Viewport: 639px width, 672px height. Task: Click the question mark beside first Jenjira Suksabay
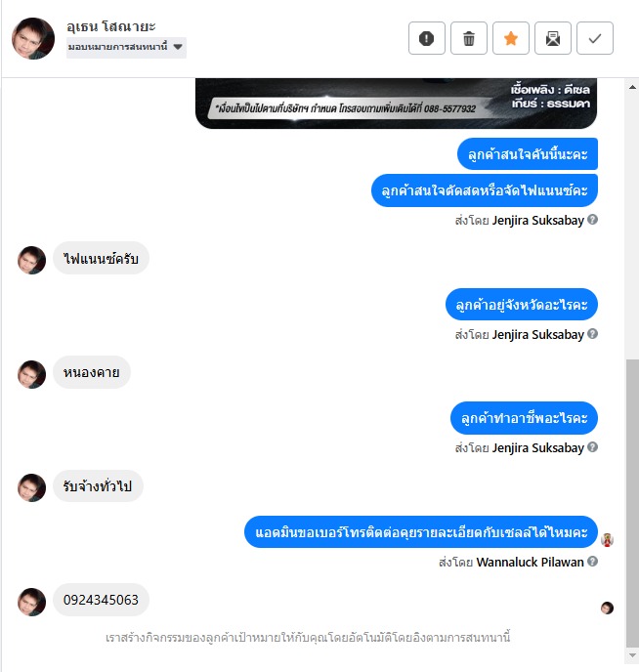592,220
